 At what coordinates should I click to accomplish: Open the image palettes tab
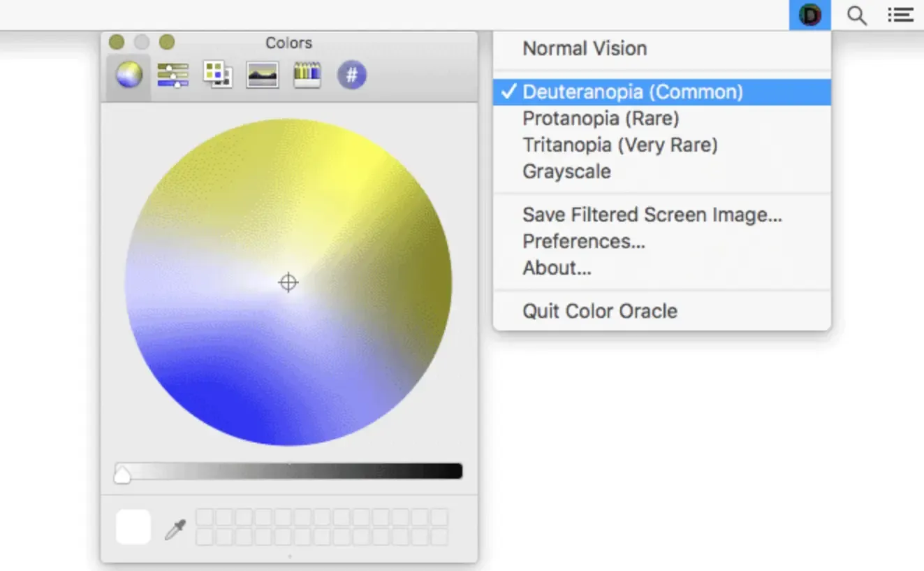pyautogui.click(x=263, y=74)
